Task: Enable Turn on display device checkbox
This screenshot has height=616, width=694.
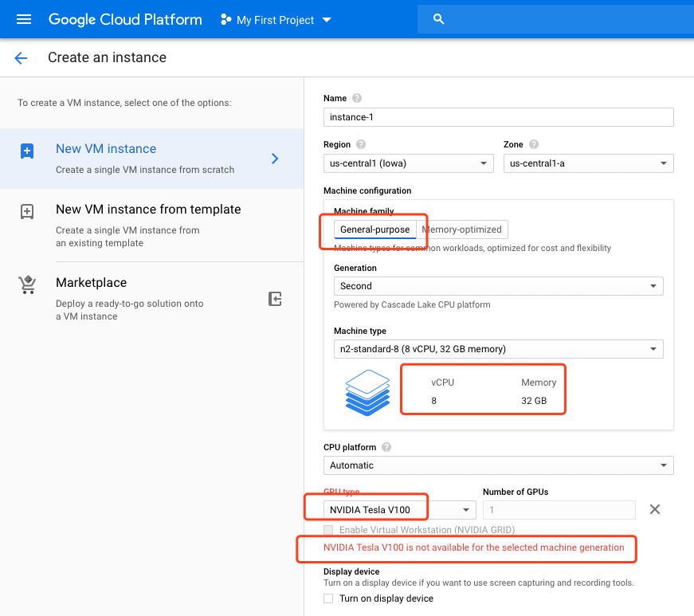Action: 328,598
